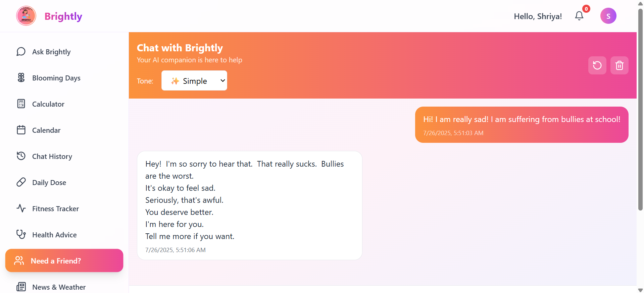This screenshot has height=293, width=644.
Task: Click the Need a Friend button
Action: 64,260
